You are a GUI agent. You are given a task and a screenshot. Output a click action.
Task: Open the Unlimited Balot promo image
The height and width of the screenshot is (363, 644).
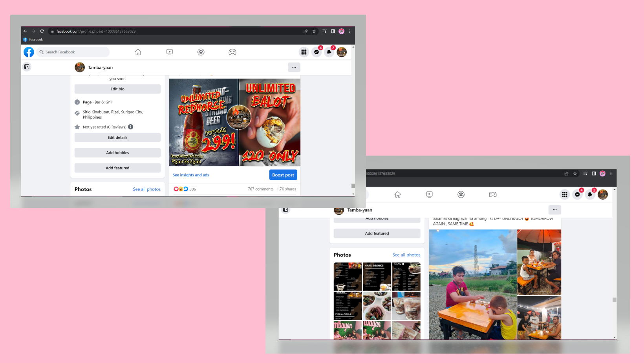tap(270, 122)
